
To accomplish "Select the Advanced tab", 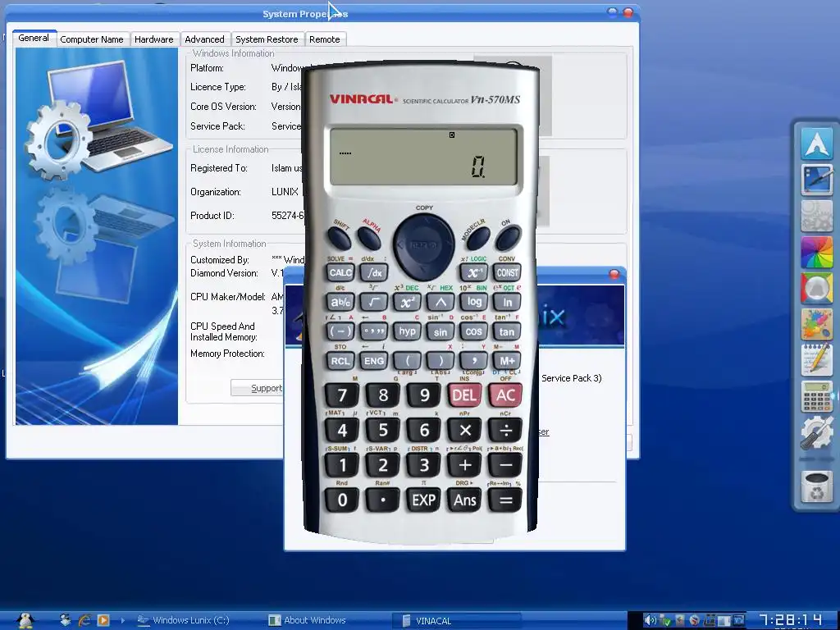I will 204,39.
